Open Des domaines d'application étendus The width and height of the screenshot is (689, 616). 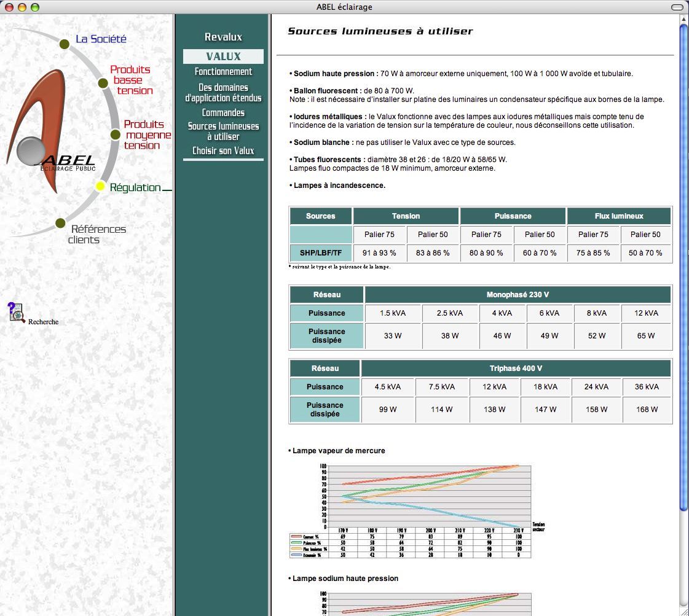(223, 93)
